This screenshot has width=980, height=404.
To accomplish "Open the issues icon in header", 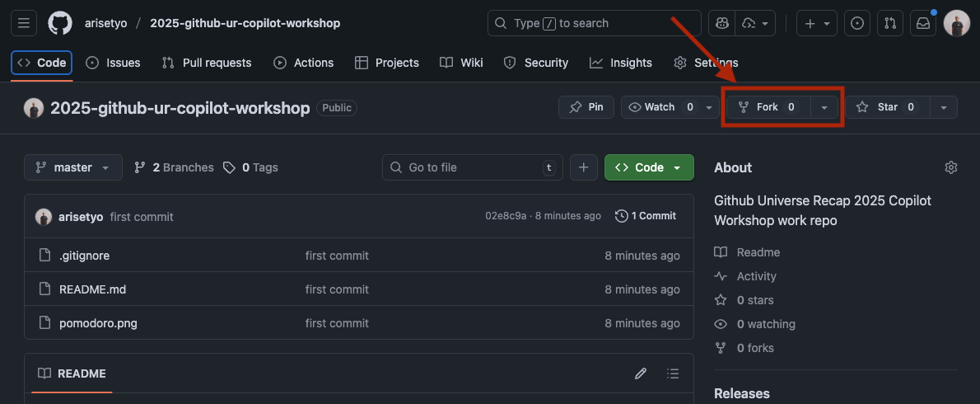I will point(857,23).
